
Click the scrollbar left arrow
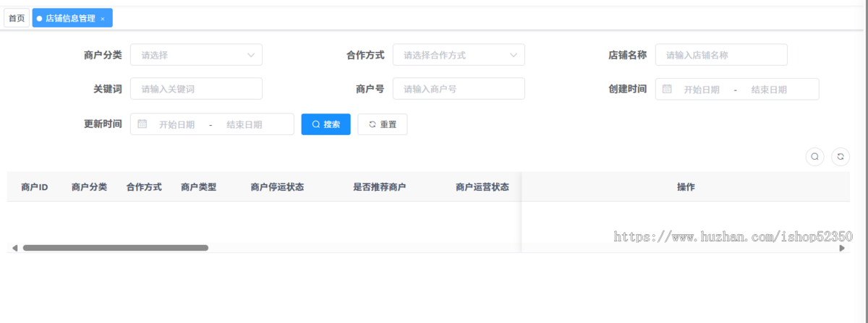point(14,248)
